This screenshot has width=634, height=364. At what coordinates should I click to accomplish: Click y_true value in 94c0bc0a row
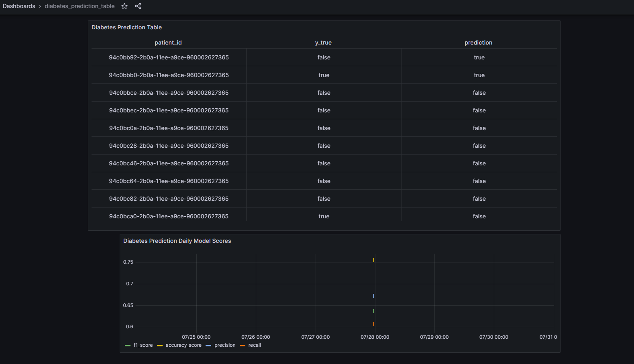point(324,128)
